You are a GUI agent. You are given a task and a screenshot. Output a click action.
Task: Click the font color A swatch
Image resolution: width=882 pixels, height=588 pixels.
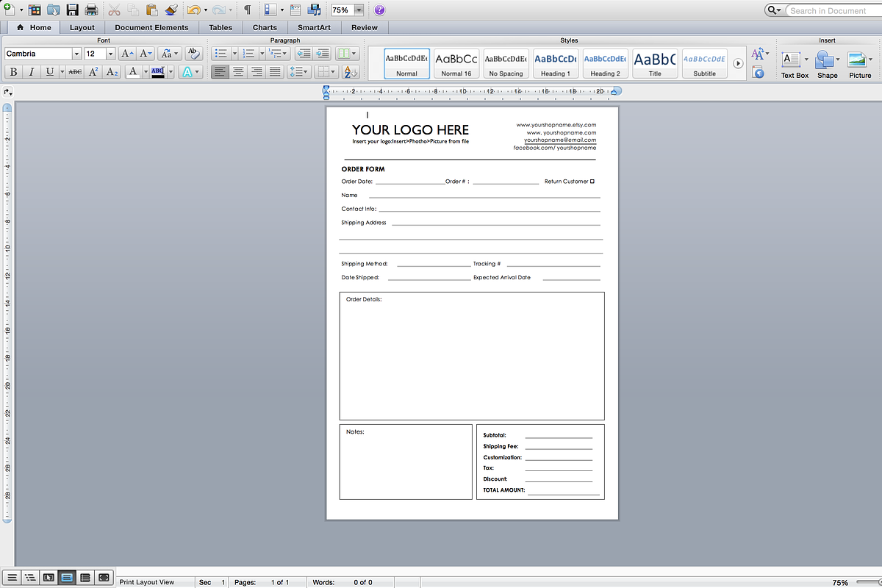(133, 72)
